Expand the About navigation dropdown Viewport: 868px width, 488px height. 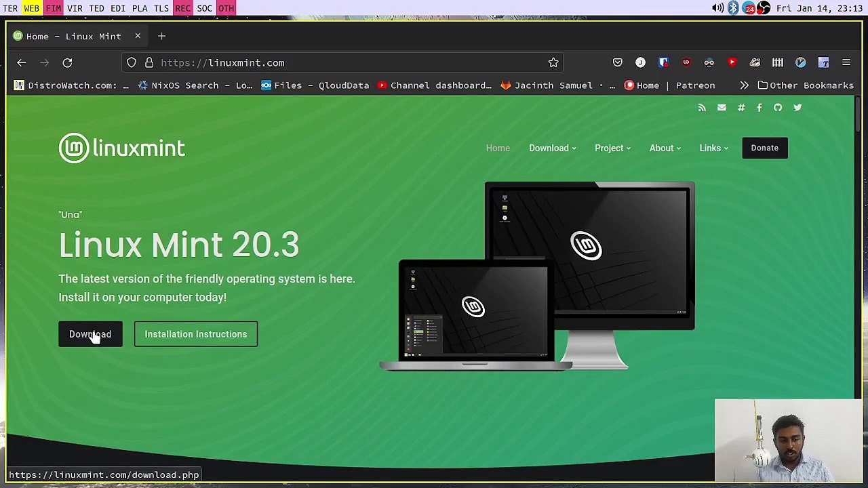[665, 148]
